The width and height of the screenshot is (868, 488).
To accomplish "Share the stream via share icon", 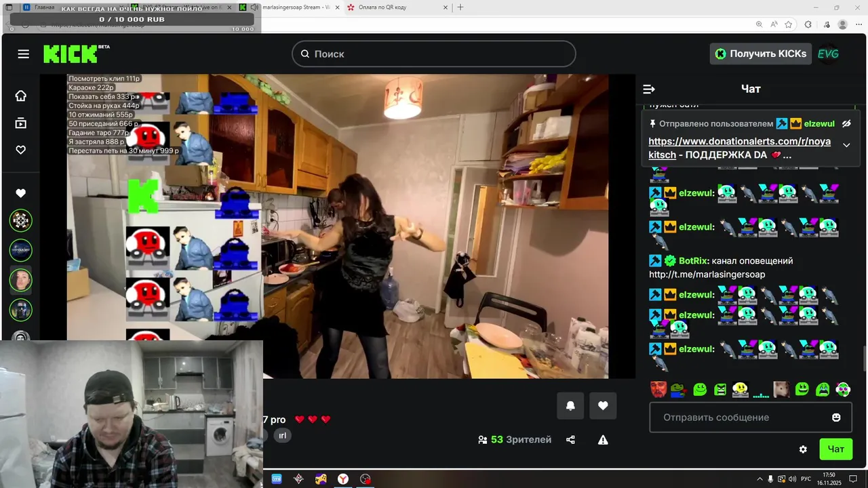I will 570,440.
